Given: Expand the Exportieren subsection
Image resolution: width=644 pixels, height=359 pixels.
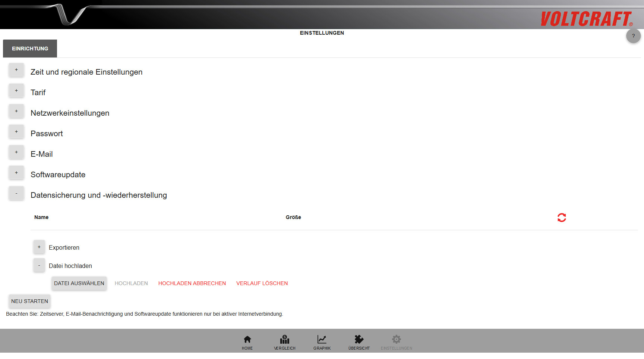Looking at the screenshot, I should (39, 247).
